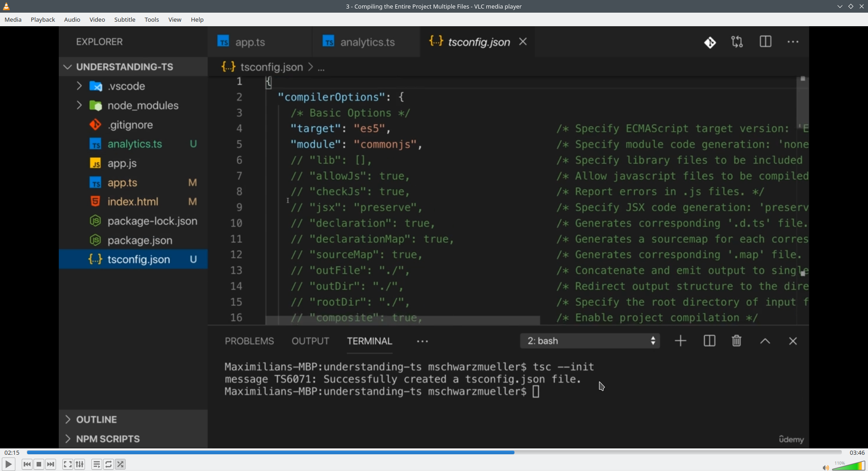Open the Video menu

[97, 20]
